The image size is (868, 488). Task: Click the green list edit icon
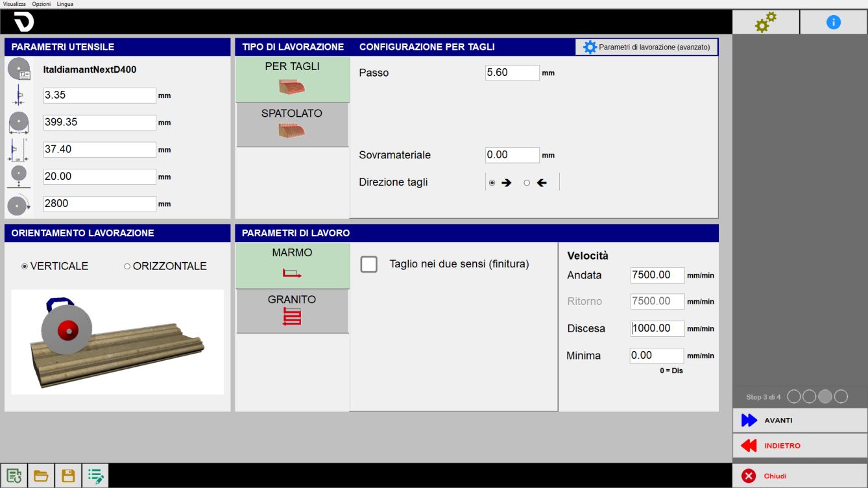click(95, 476)
